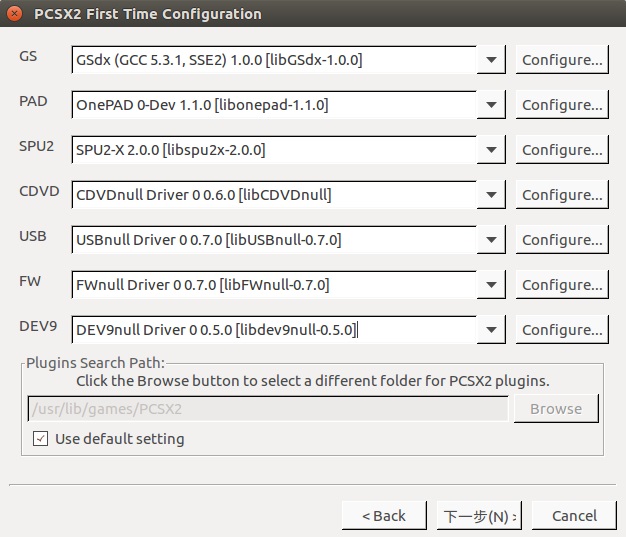Viewport: 626px width, 537px height.
Task: Open the FW plugin dropdown arrow
Action: pyautogui.click(x=491, y=285)
